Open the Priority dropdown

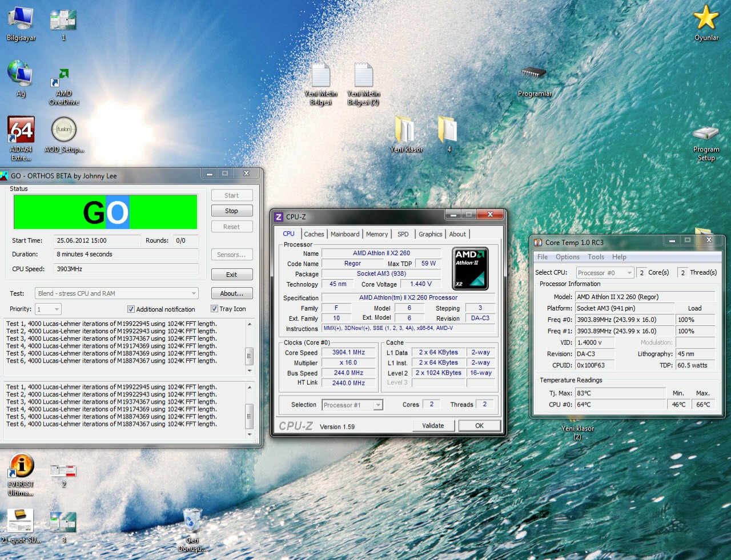[48, 309]
